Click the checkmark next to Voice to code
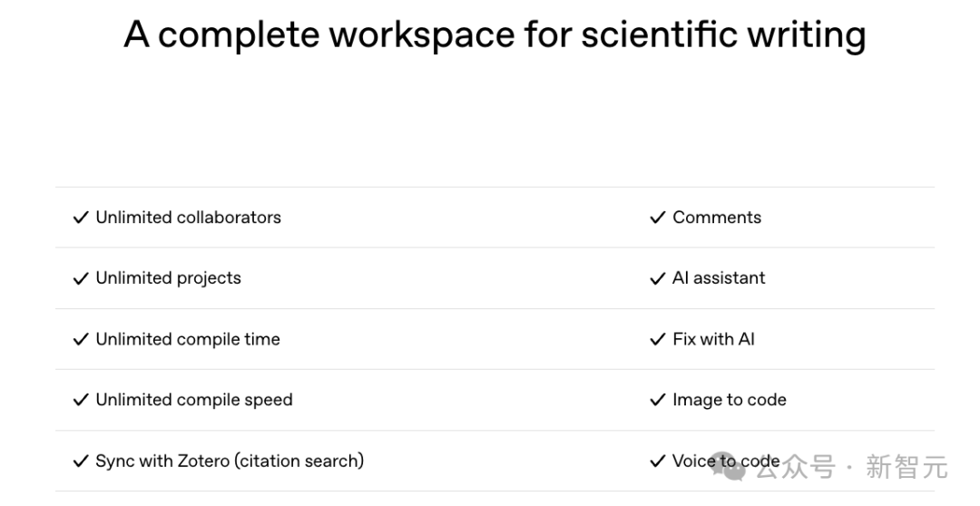980x506 pixels. click(x=658, y=462)
